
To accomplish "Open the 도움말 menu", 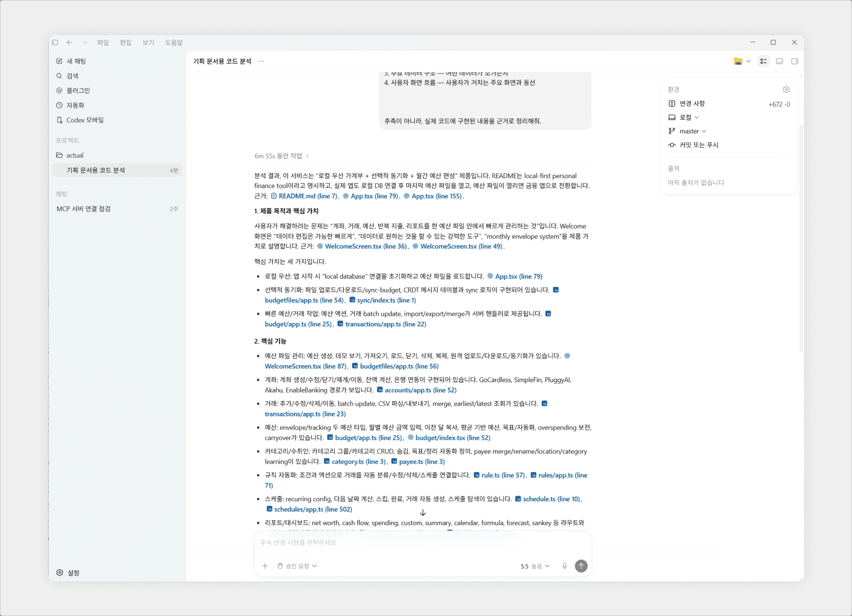I will 174,42.
